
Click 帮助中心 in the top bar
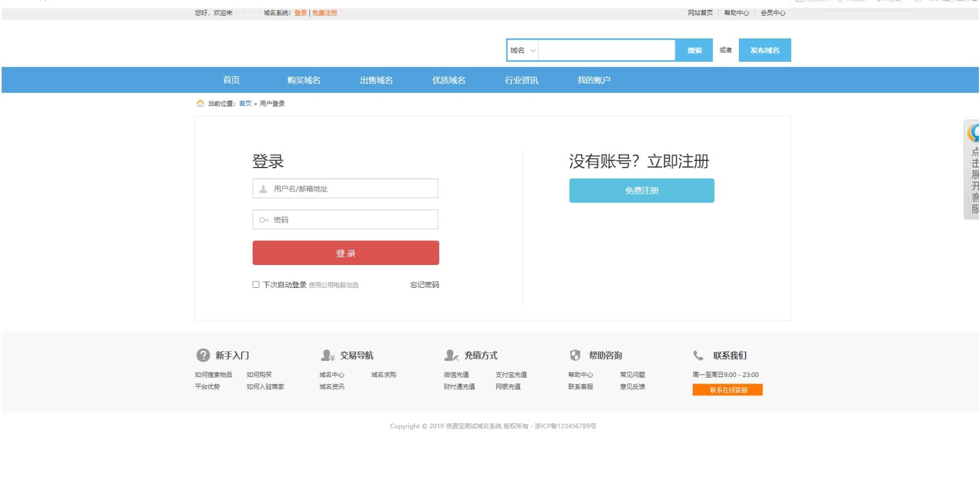[737, 13]
